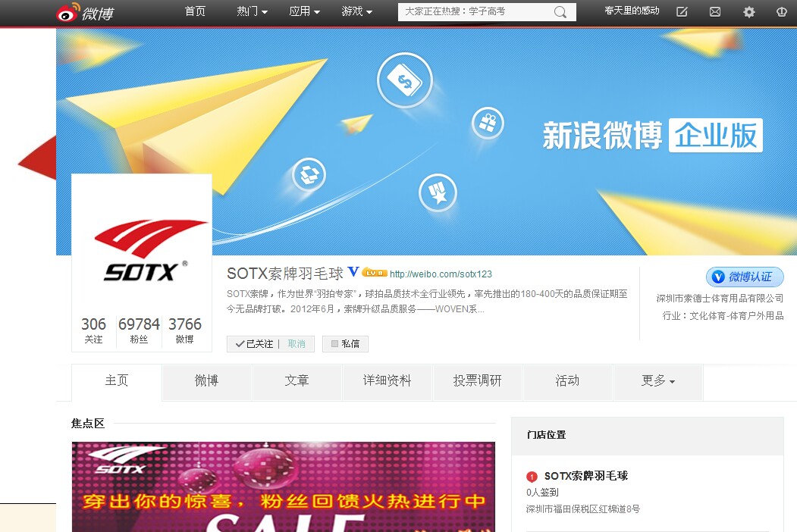The height and width of the screenshot is (532, 797).
Task: Select the 主页 tab
Action: [116, 380]
